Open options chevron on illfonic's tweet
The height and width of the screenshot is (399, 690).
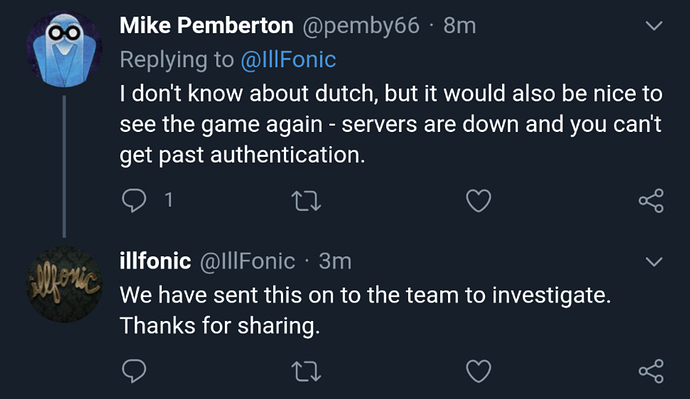[654, 262]
